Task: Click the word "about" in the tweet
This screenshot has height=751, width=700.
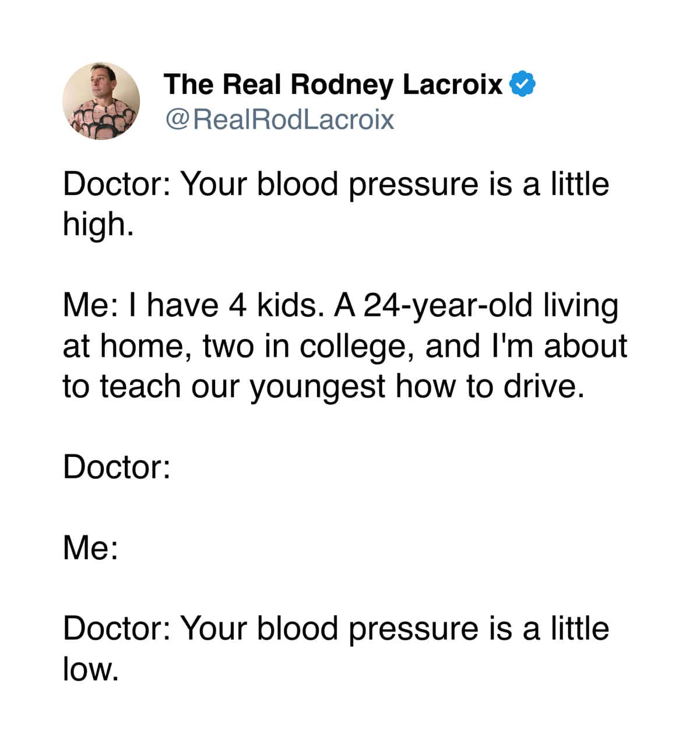Action: click(x=585, y=346)
